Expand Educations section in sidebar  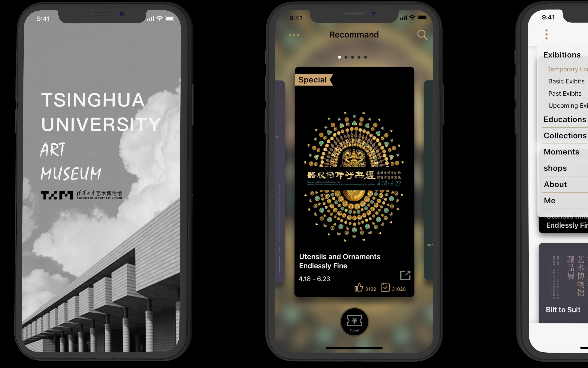pyautogui.click(x=563, y=119)
